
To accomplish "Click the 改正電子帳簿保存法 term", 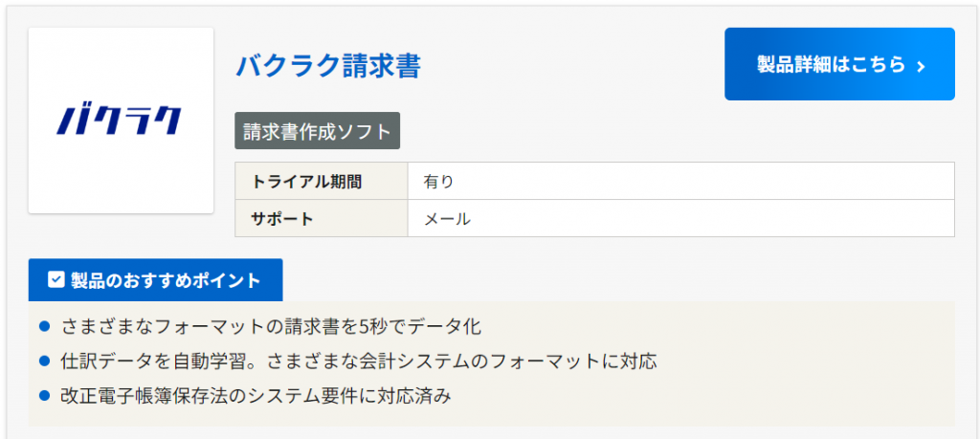I will (136, 394).
